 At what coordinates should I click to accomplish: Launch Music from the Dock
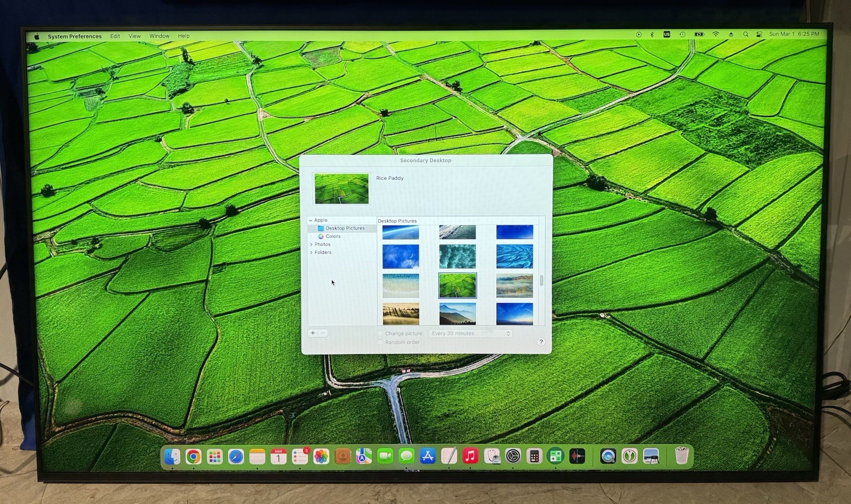pos(470,456)
